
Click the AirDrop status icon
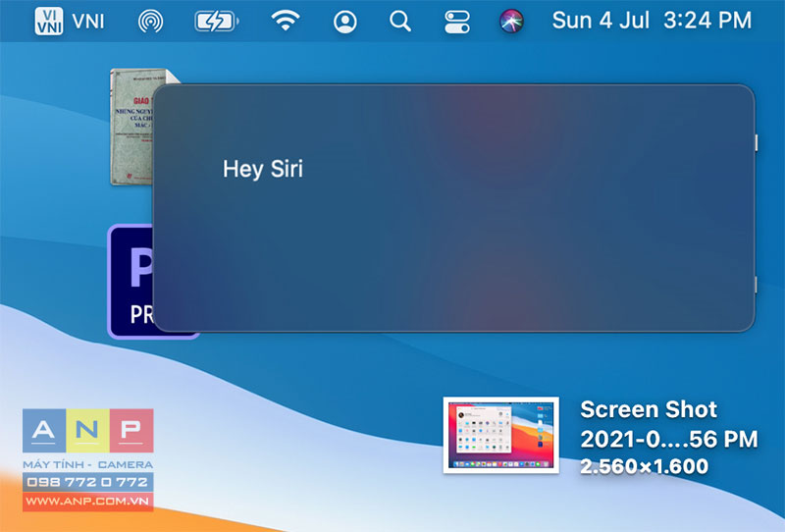pyautogui.click(x=150, y=22)
